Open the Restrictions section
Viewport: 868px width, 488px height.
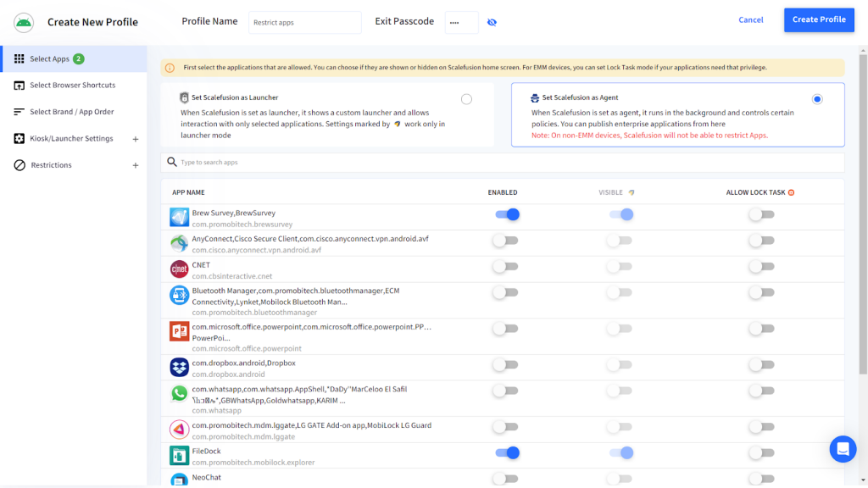coord(74,165)
